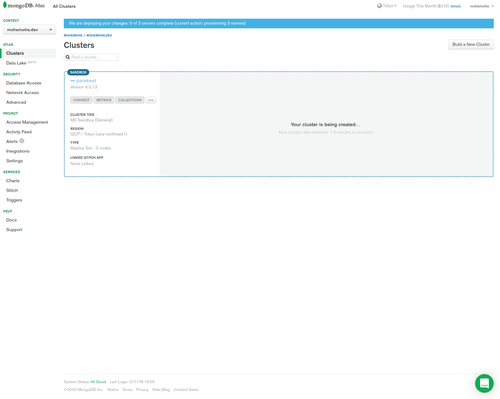
Task: Go to Database Access
Action: tap(24, 83)
